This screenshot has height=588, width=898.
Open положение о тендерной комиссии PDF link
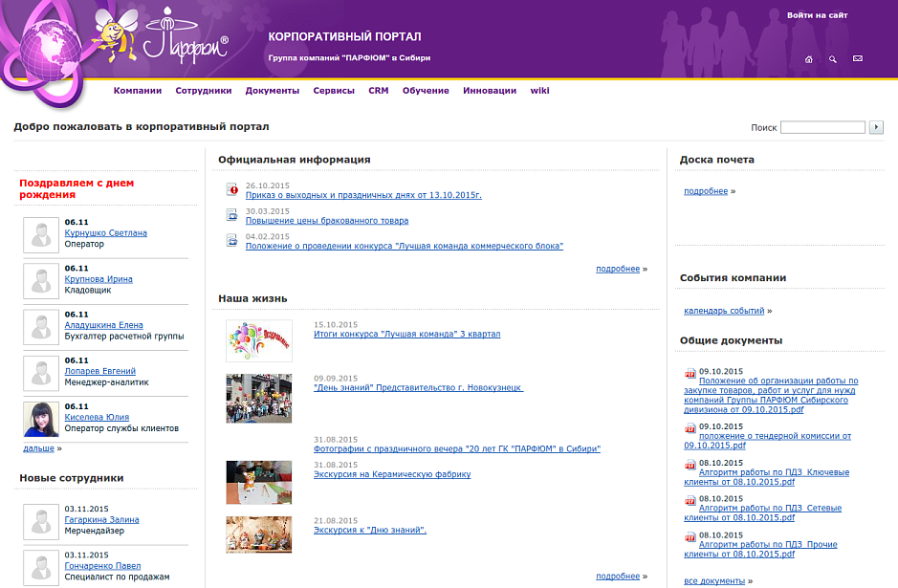[x=767, y=441]
